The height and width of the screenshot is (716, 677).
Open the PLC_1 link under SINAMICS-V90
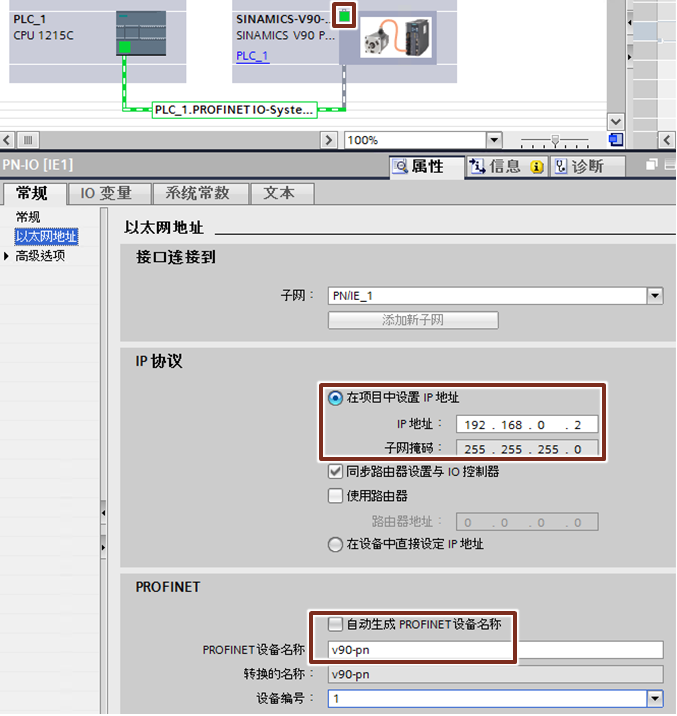(x=252, y=56)
